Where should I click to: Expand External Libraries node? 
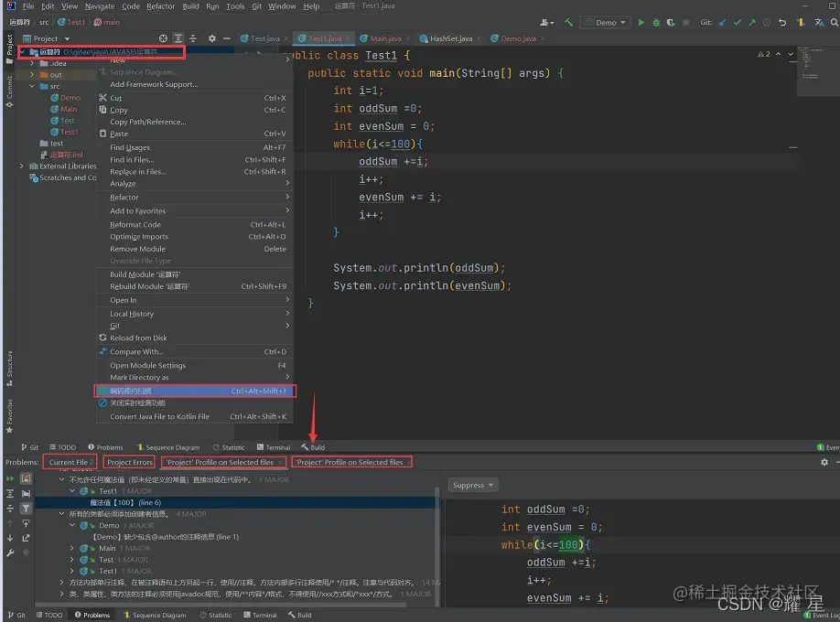click(21, 166)
